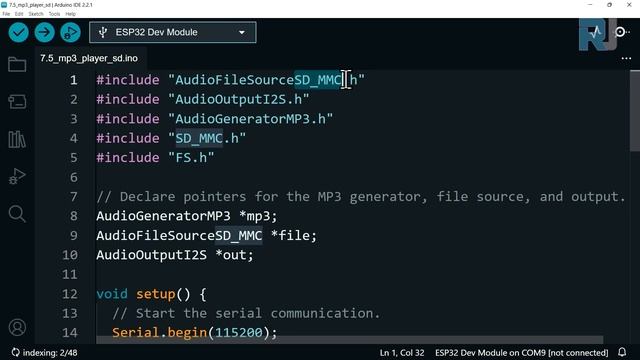
Task: Click the Verify sketch checkmark button
Action: pyautogui.click(x=18, y=32)
